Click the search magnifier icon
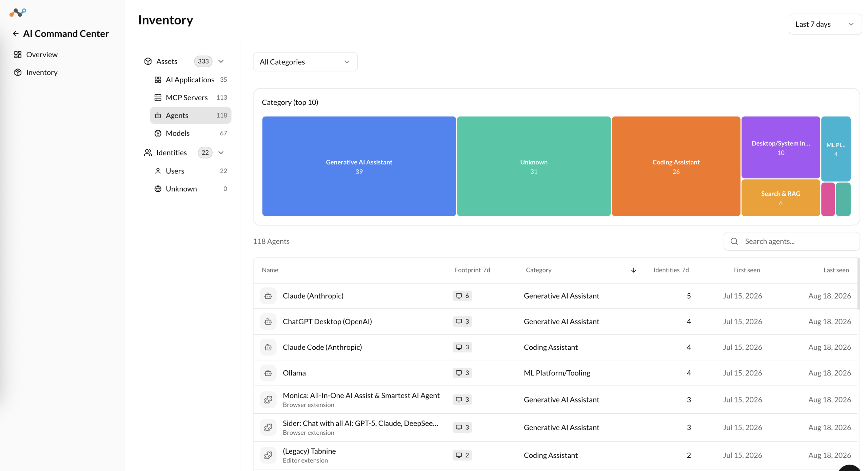The image size is (868, 471). 734,241
